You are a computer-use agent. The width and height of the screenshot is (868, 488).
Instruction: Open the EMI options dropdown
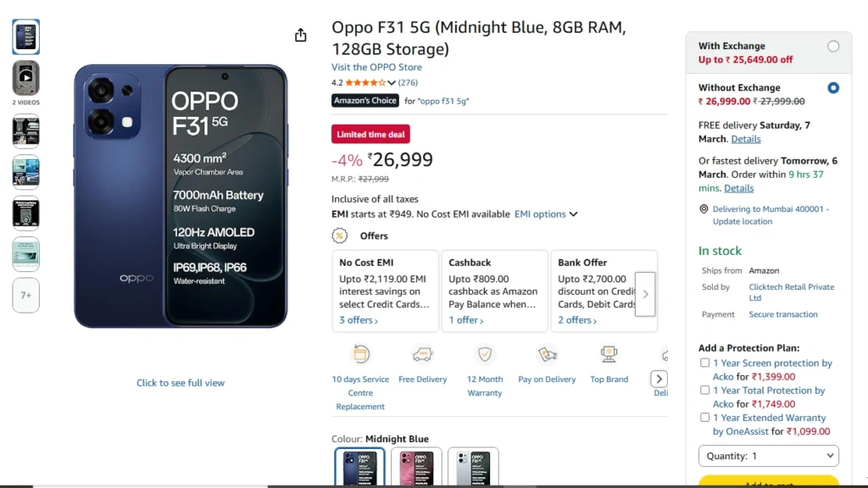coord(546,213)
